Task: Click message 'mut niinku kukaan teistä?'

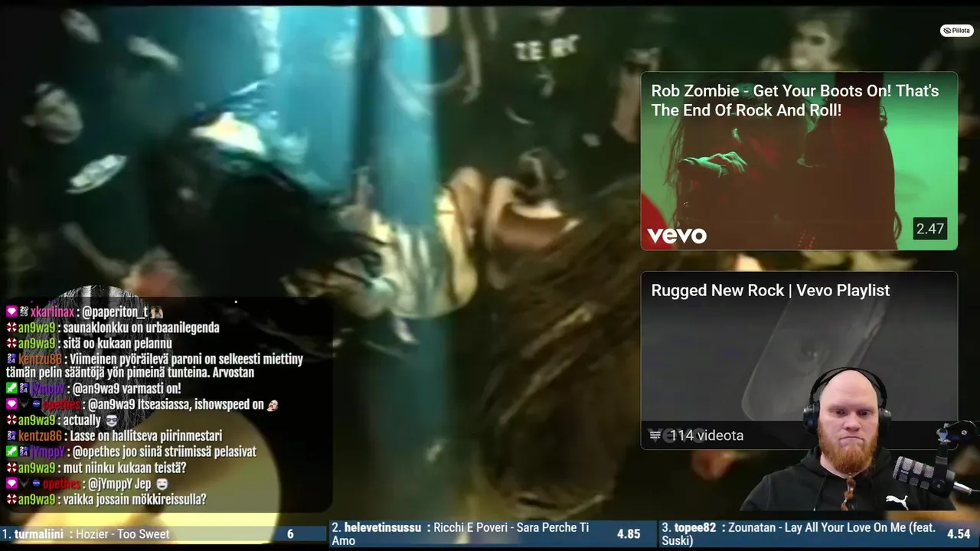Action: pyautogui.click(x=125, y=468)
